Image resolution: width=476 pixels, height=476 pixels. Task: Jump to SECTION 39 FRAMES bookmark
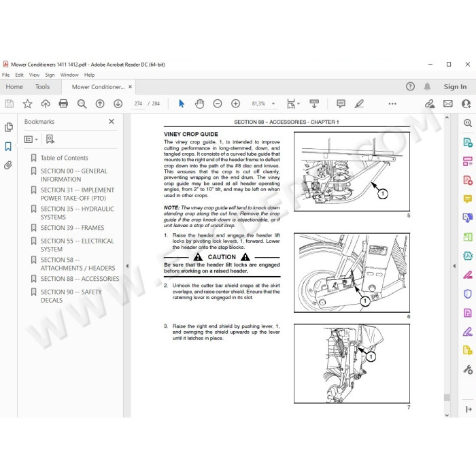[72, 228]
